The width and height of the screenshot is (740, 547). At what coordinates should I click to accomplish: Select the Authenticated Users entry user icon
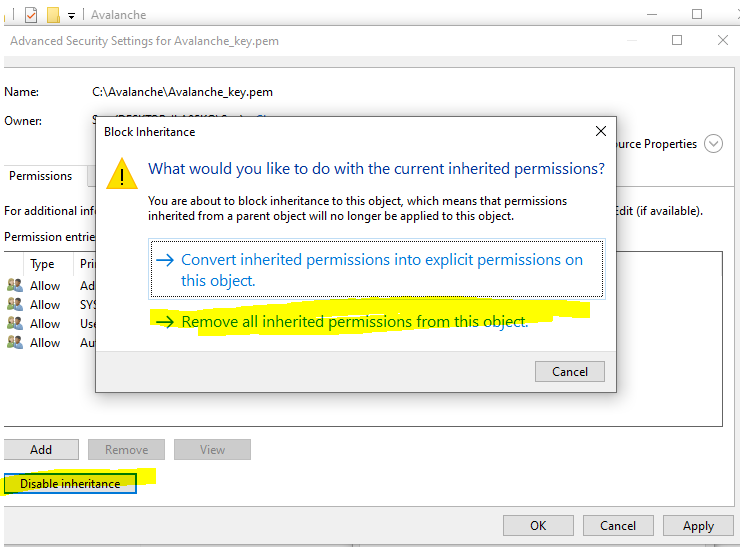[14, 342]
